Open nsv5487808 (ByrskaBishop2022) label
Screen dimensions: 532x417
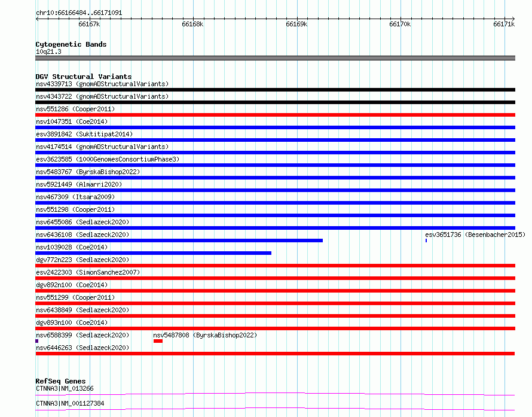click(x=205, y=335)
